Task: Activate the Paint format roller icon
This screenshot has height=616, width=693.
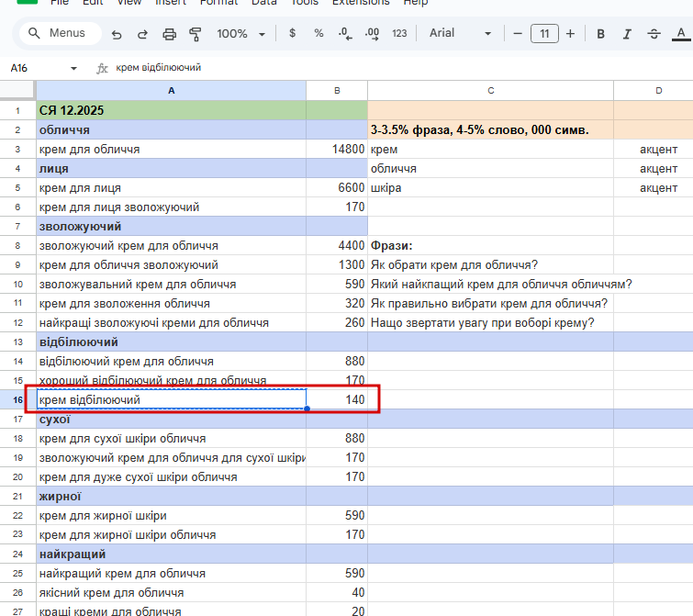Action: pos(195,34)
